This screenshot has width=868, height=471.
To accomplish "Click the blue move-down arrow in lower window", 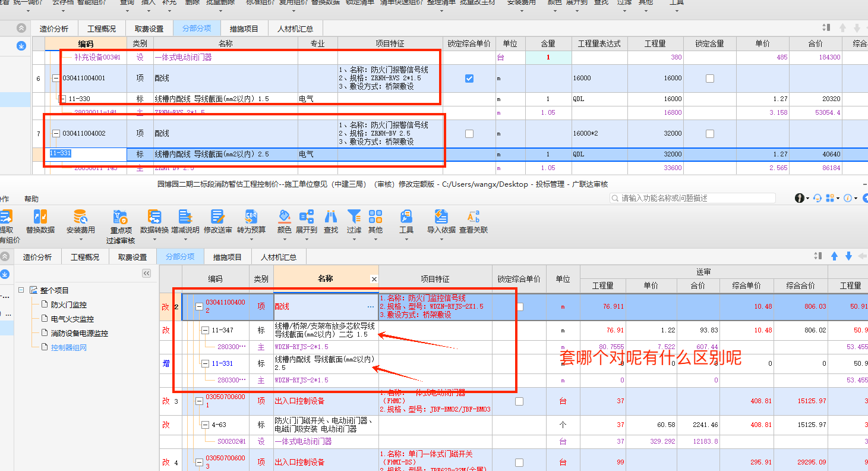I will 848,256.
